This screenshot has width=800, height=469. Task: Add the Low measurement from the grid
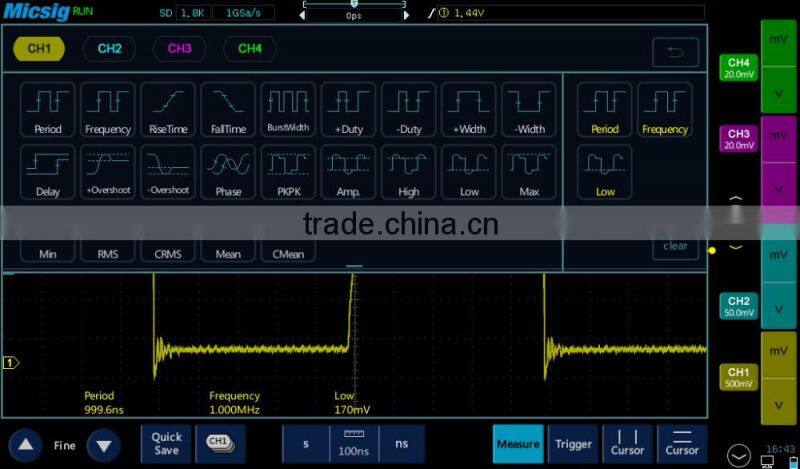469,172
